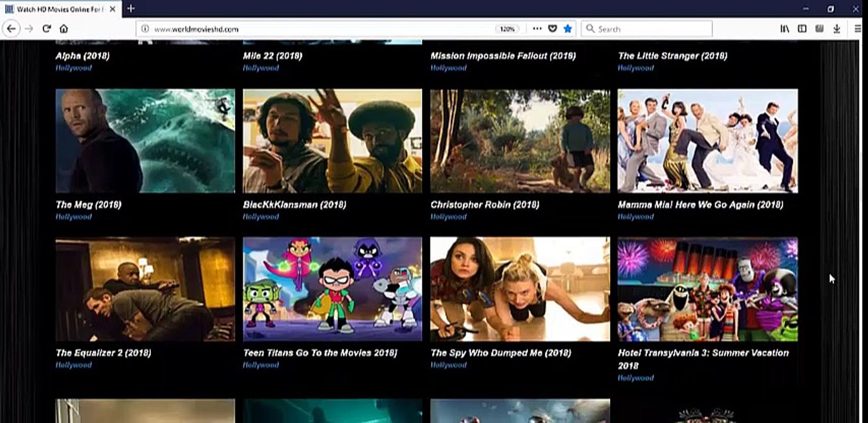Open BlacKkKlansman movie poster

point(332,141)
